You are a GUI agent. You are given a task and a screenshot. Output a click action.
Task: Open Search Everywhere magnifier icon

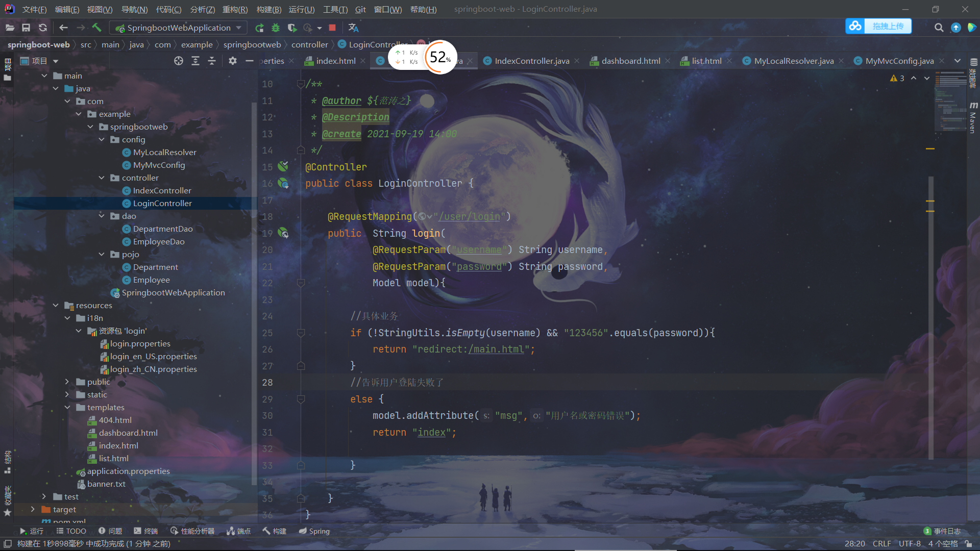(x=939, y=28)
